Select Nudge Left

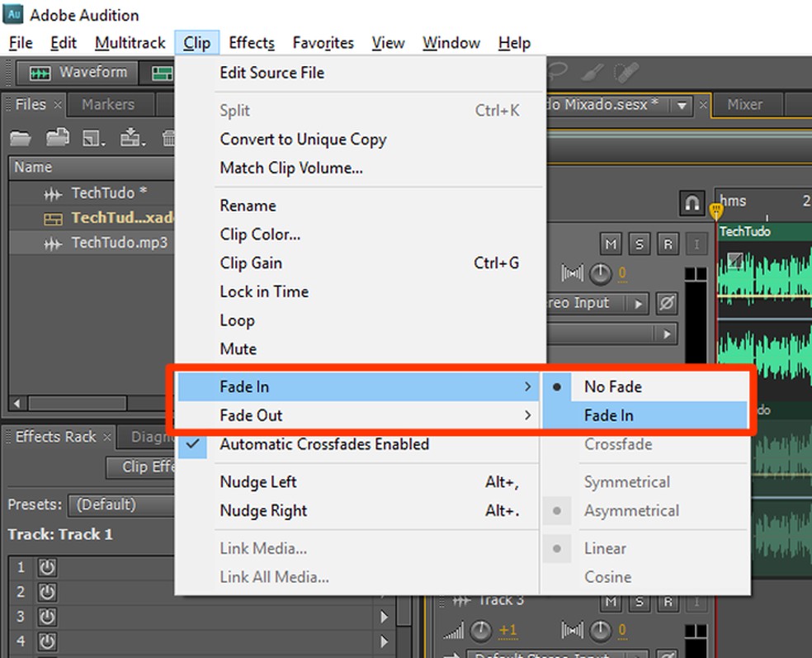(x=358, y=482)
